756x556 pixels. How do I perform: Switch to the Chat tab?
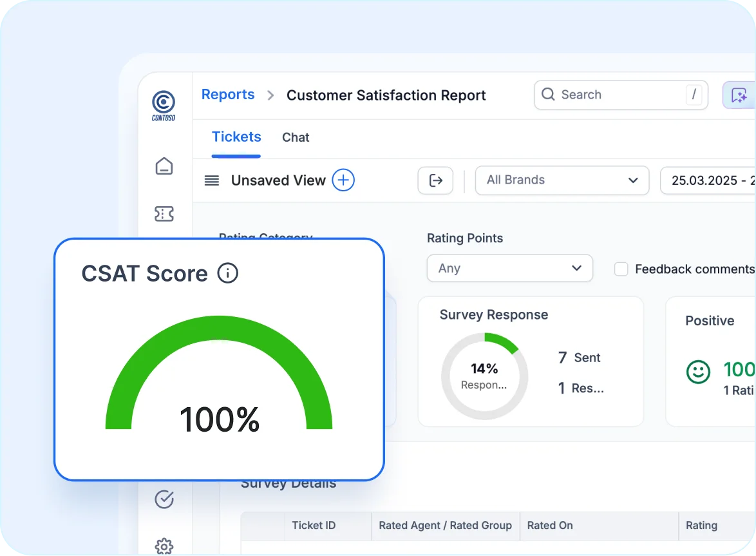tap(296, 137)
